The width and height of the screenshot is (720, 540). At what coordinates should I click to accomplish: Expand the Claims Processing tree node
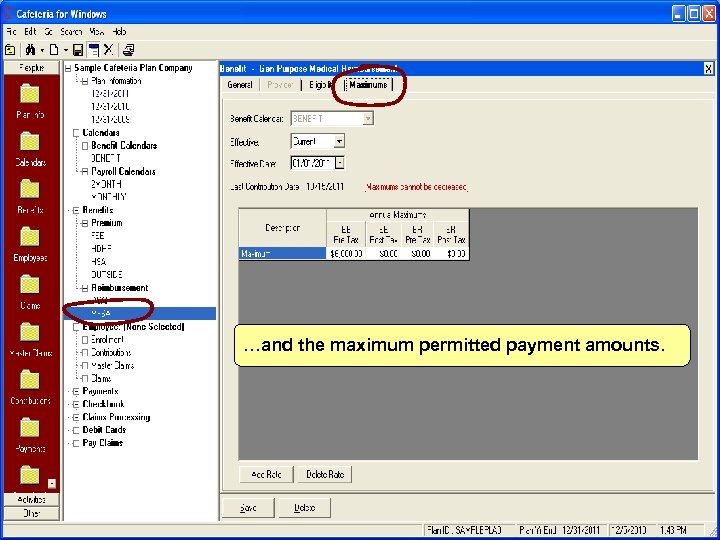[x=76, y=417]
